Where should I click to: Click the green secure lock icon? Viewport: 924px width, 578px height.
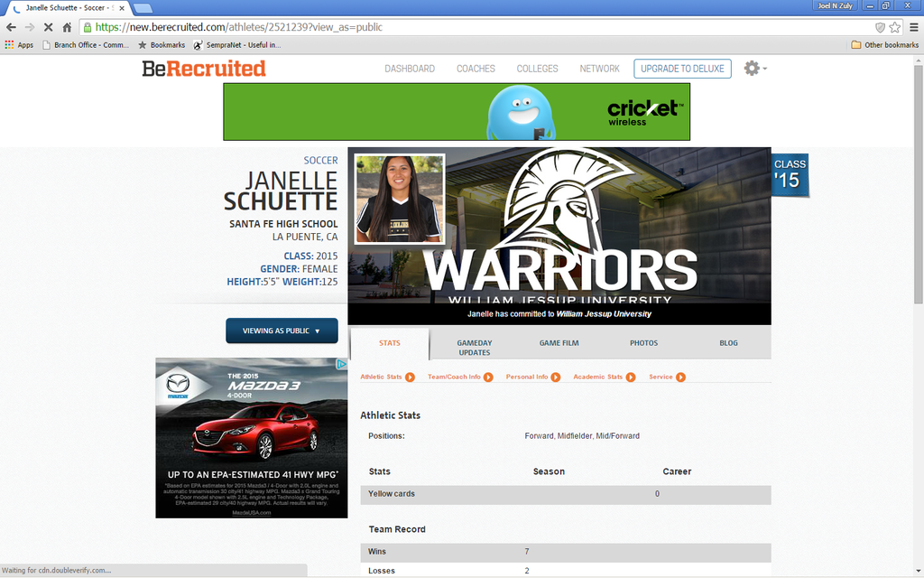[88, 27]
